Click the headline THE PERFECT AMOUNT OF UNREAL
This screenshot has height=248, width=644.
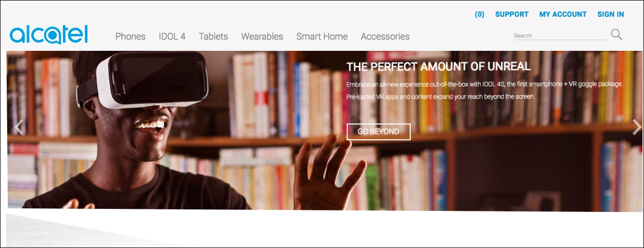(438, 66)
